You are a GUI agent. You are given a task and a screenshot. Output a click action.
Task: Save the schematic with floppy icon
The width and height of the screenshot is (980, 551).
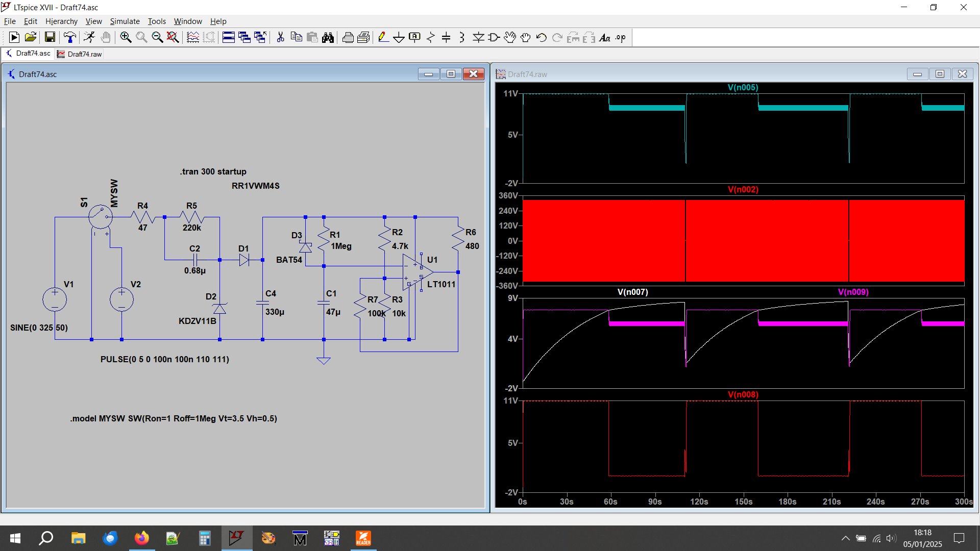(x=50, y=37)
